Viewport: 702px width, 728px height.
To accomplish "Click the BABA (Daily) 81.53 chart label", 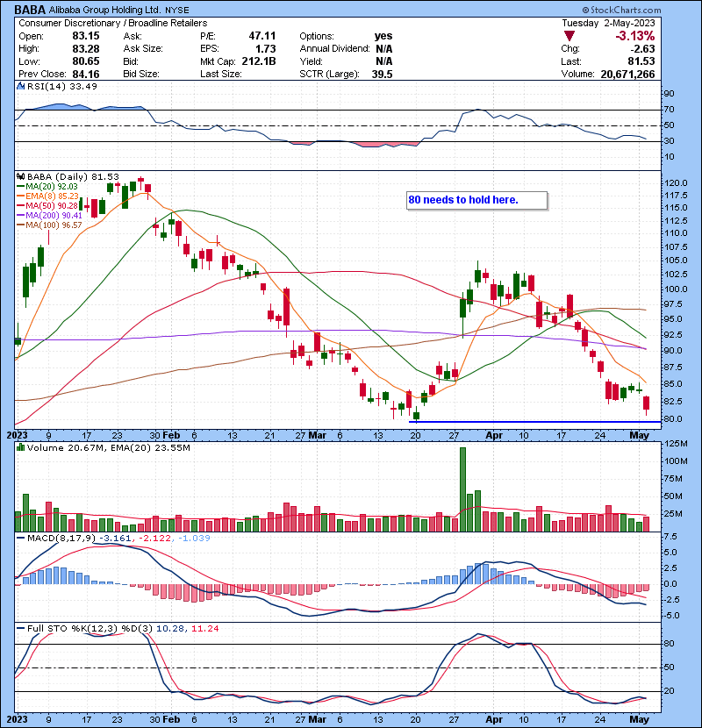I will (x=73, y=177).
